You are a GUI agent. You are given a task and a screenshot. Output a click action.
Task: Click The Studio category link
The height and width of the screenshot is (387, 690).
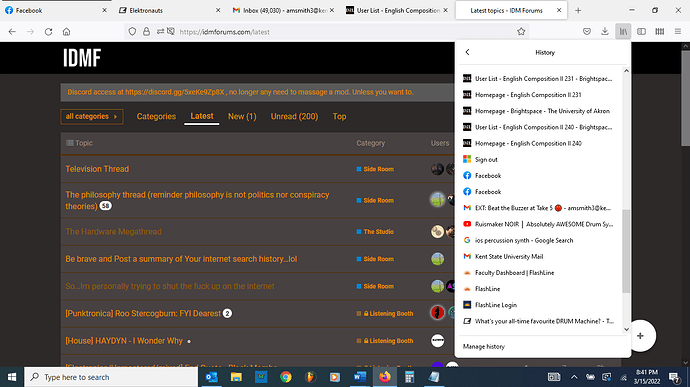click(375, 232)
